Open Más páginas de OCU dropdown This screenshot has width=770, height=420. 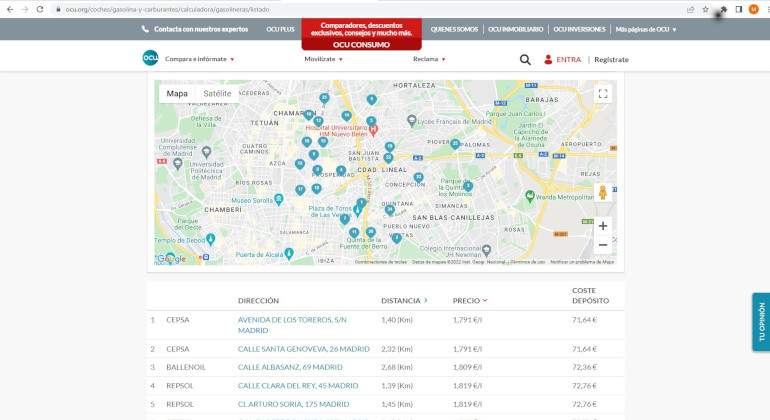[646, 29]
